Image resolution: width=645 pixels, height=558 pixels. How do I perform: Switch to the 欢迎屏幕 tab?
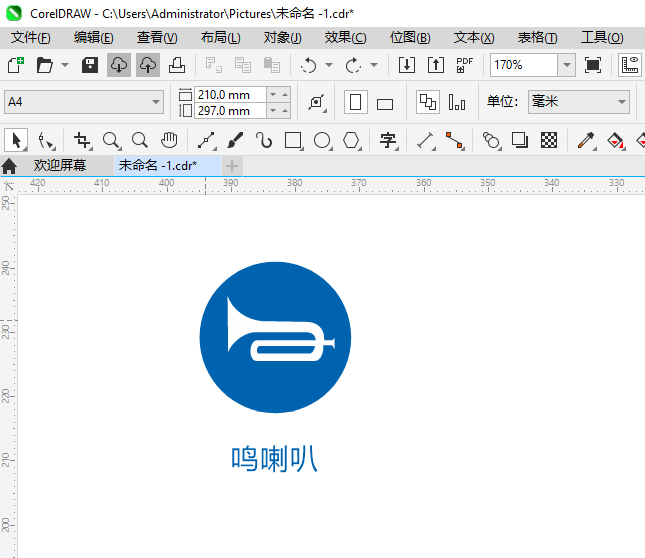click(60, 166)
